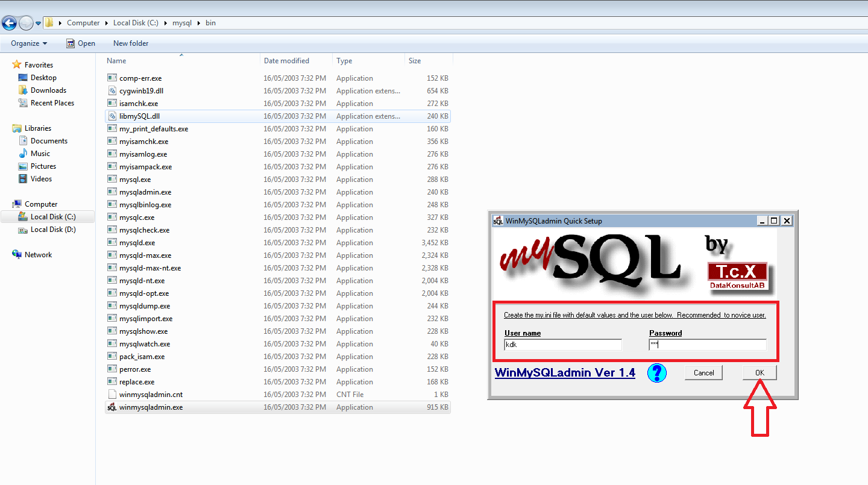Click the Videos library icon
This screenshot has width=868, height=485.
pos(23,179)
